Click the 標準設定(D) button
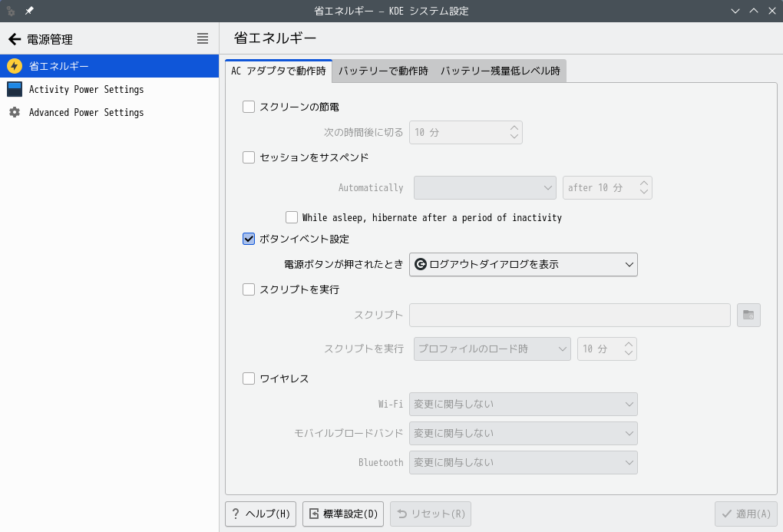 343,514
